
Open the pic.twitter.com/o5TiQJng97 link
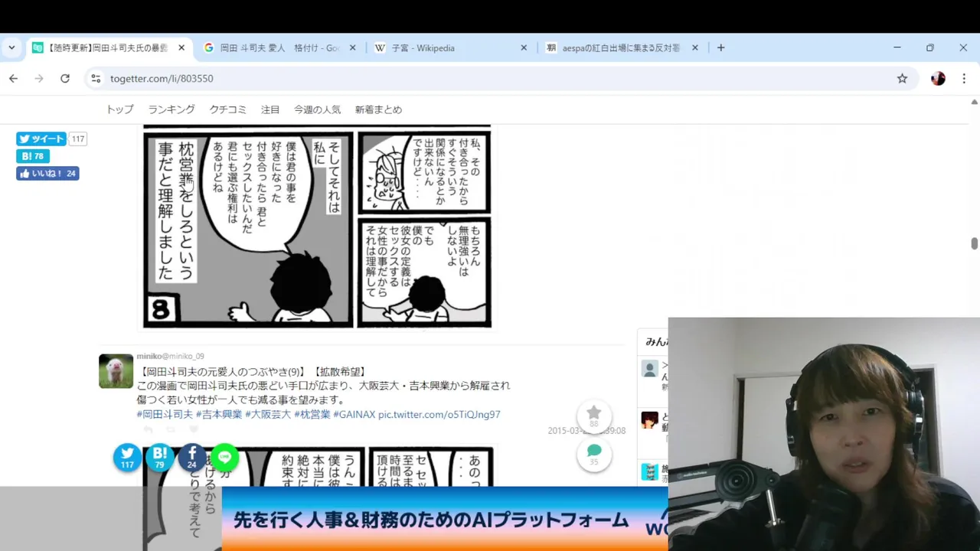[x=439, y=414]
